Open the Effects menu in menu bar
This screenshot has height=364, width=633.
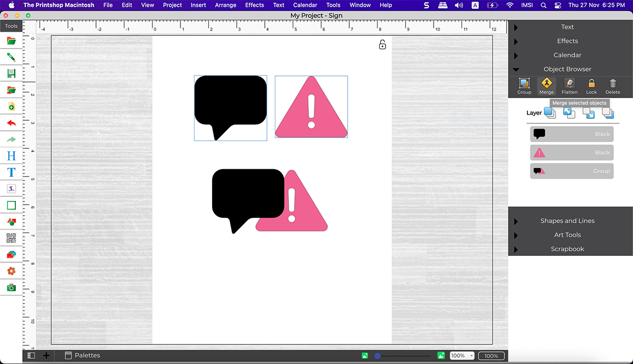click(x=254, y=5)
